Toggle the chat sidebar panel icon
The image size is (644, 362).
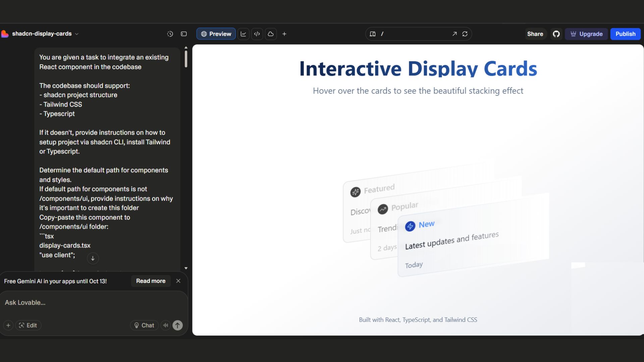click(x=184, y=34)
